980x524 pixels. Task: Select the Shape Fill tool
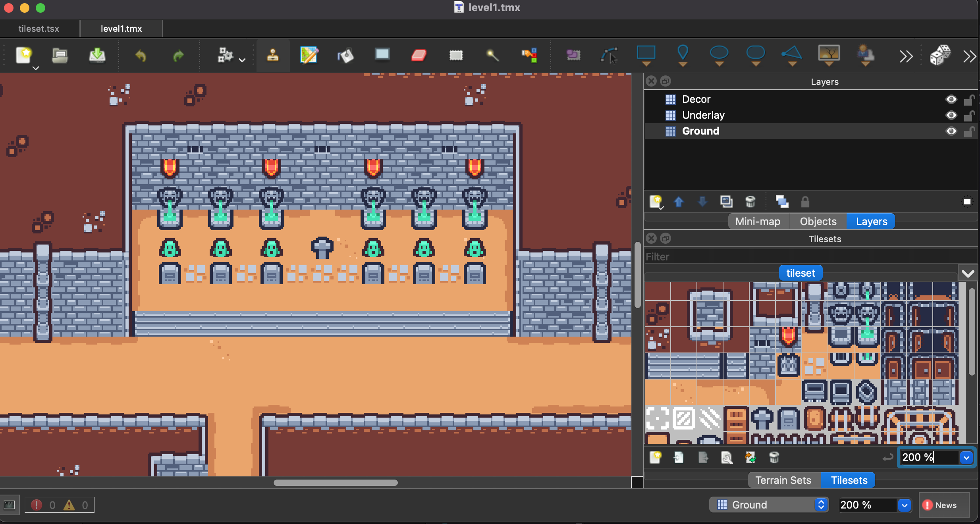click(x=382, y=54)
